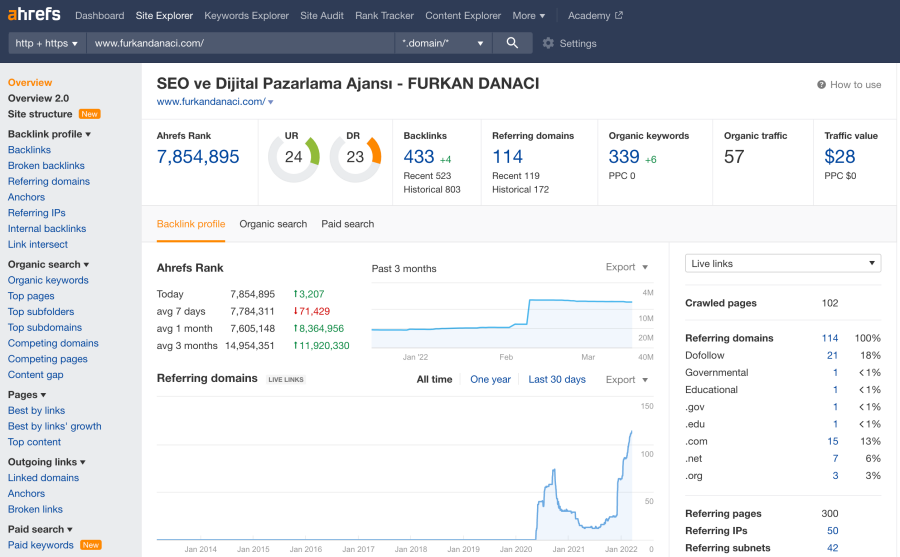Switch to the Organic search tab
The height and width of the screenshot is (557, 900).
(273, 224)
